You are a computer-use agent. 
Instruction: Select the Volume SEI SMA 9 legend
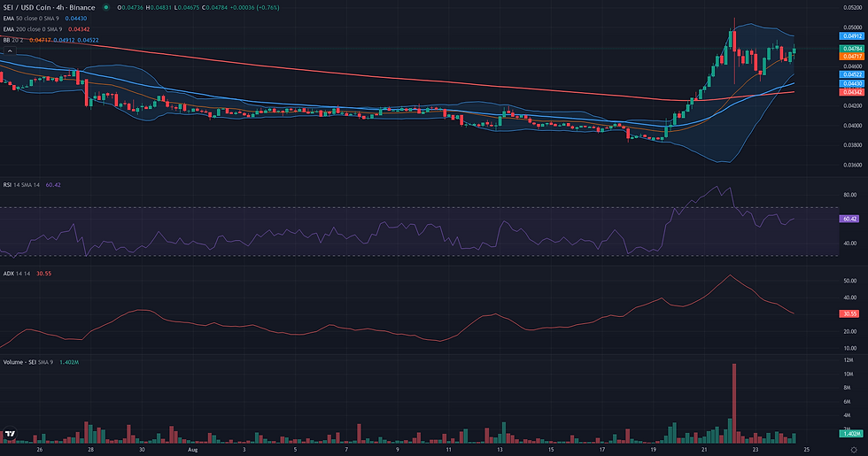click(28, 362)
